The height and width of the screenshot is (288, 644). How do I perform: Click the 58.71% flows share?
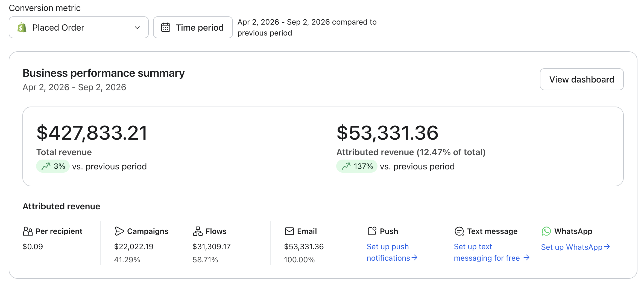(x=205, y=260)
